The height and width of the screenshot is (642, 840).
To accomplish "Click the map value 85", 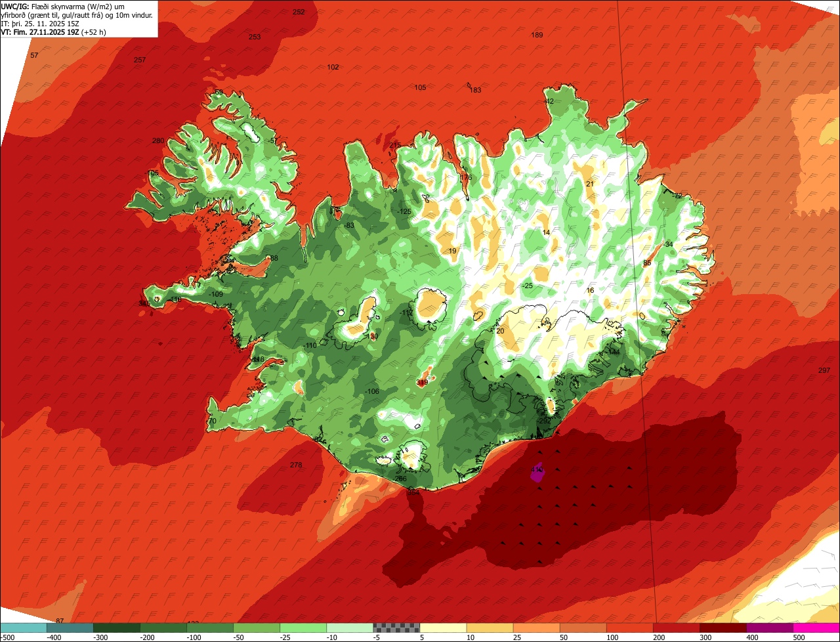I will click(x=647, y=263).
